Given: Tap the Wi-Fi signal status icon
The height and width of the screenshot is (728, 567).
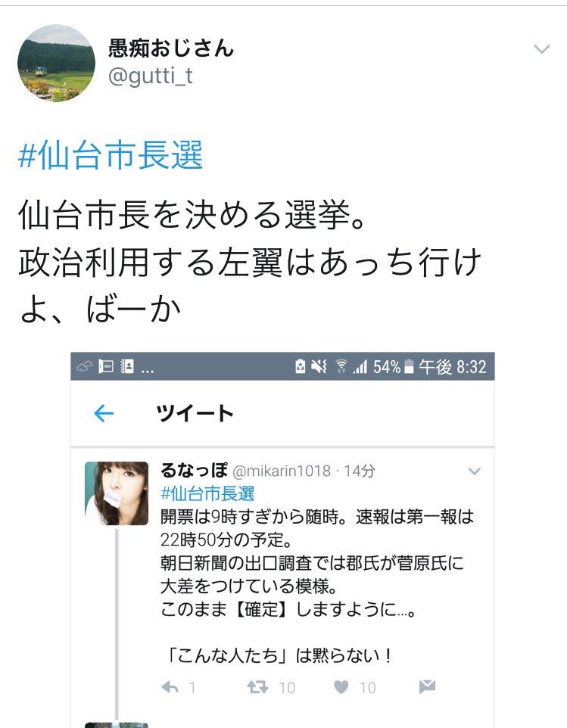Looking at the screenshot, I should (x=341, y=367).
